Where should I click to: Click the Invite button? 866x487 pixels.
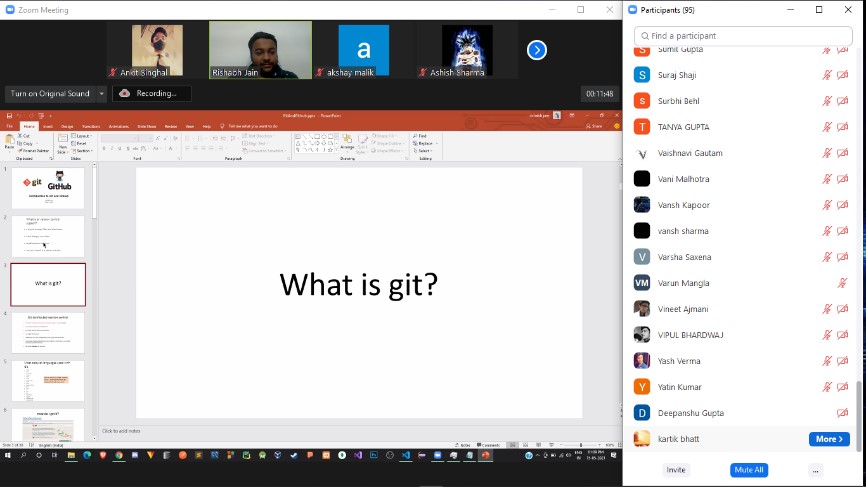pyautogui.click(x=677, y=469)
